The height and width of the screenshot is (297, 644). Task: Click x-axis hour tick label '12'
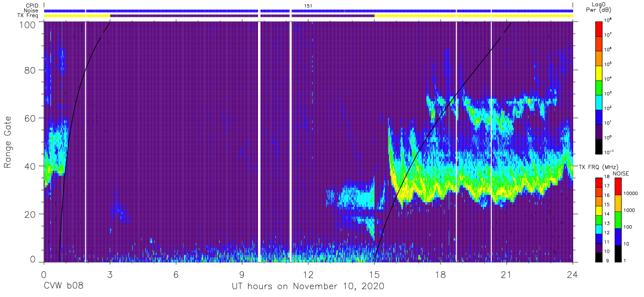308,274
